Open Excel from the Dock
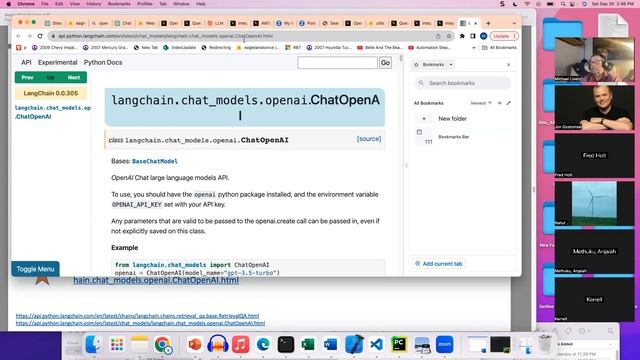Image resolution: width=640 pixels, height=360 pixels. 308,344
